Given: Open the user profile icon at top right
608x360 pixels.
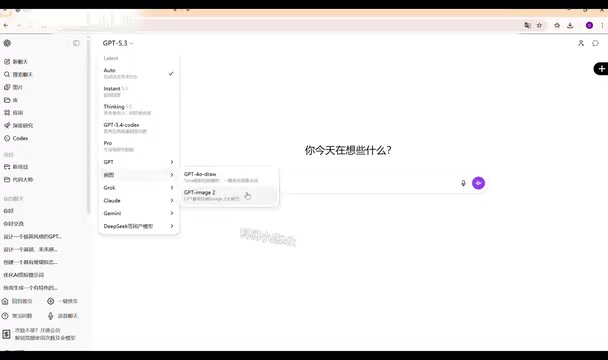Looking at the screenshot, I should (x=581, y=43).
